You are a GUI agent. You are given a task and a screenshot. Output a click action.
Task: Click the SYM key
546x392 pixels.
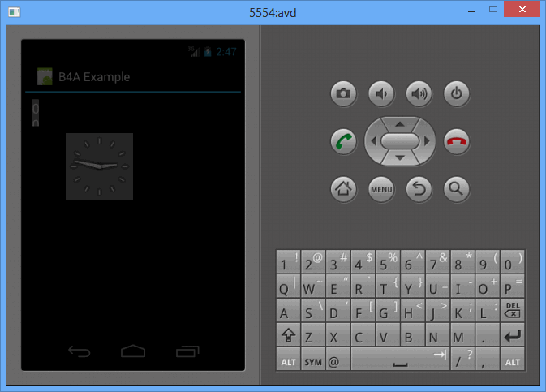coord(313,359)
